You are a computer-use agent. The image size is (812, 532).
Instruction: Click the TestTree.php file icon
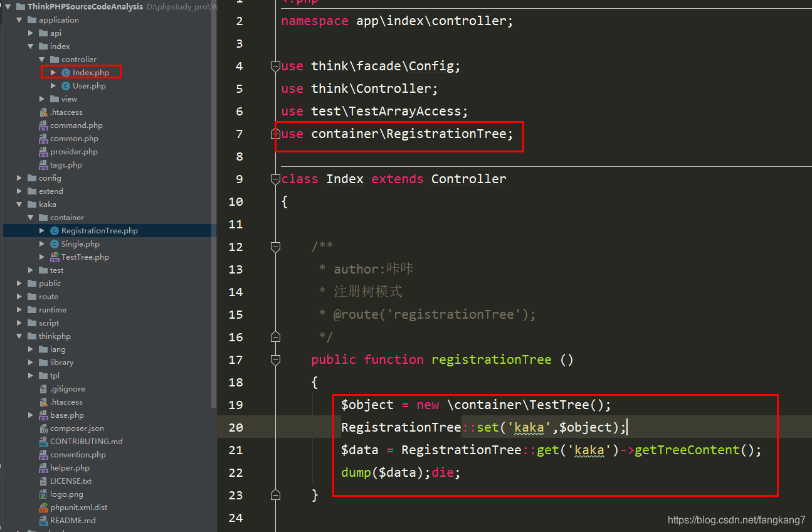tap(55, 257)
